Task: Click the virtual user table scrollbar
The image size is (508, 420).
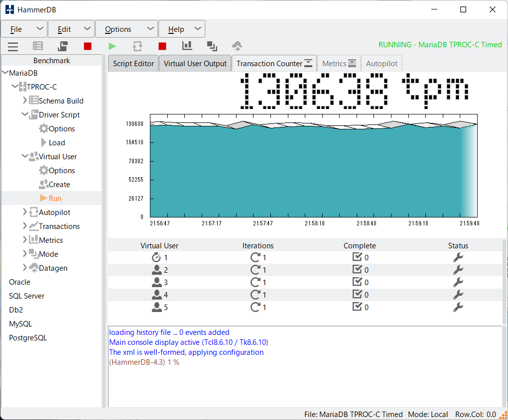Action: click(504, 281)
